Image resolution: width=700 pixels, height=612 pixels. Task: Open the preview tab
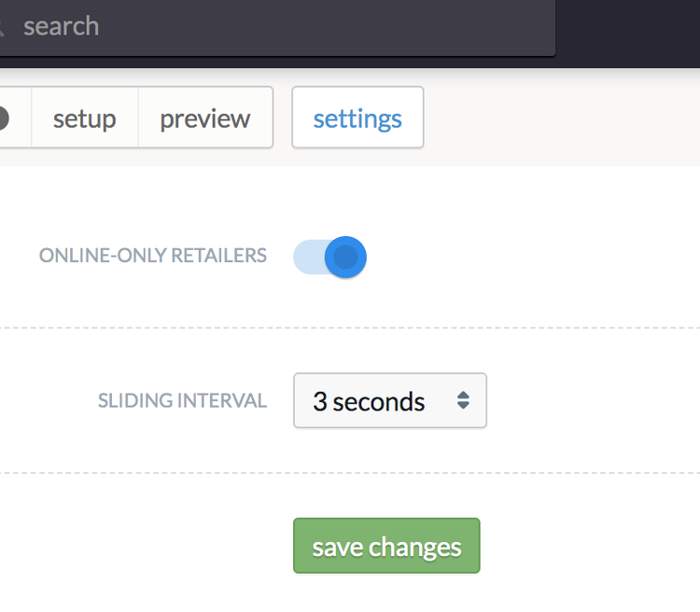[205, 118]
